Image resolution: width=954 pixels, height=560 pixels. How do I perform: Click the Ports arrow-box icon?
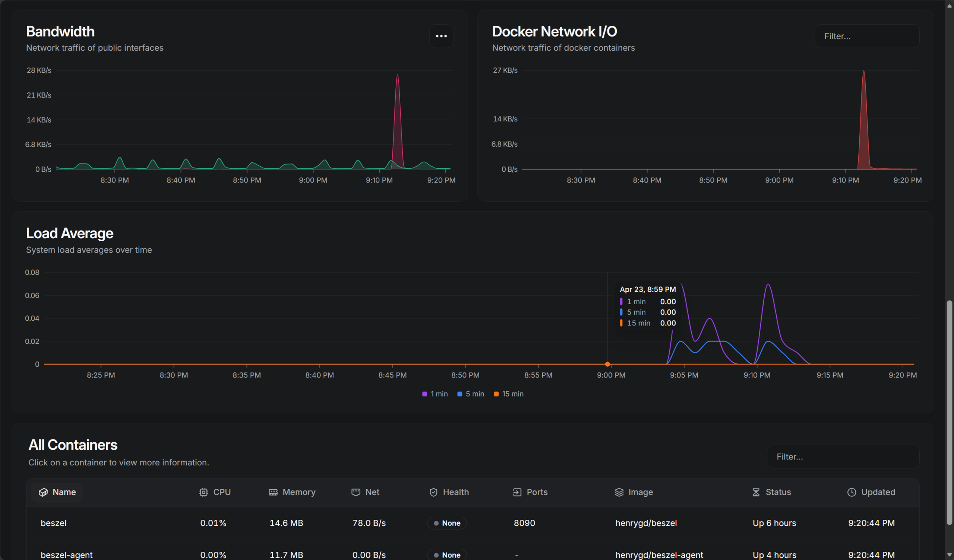tap(517, 492)
